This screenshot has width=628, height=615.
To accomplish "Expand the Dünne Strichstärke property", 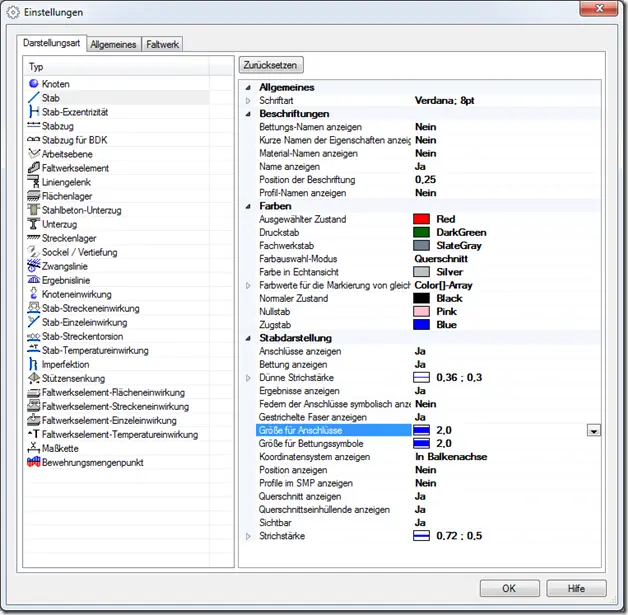I will click(248, 378).
